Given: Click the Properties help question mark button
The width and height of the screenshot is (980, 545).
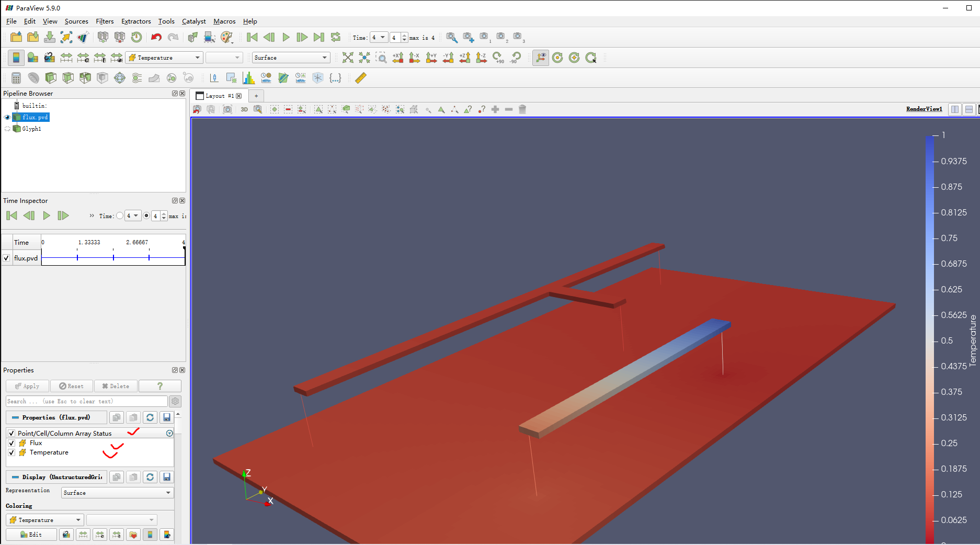Looking at the screenshot, I should coord(160,386).
